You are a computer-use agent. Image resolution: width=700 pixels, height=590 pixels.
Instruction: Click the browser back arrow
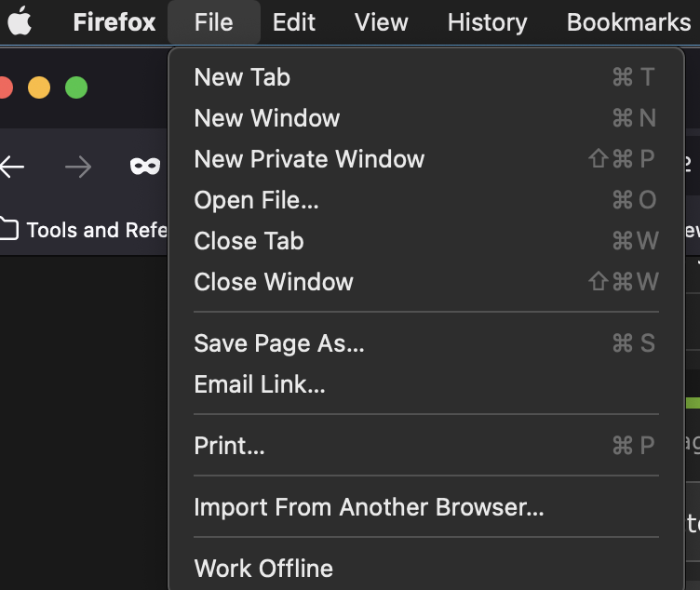(x=12, y=168)
